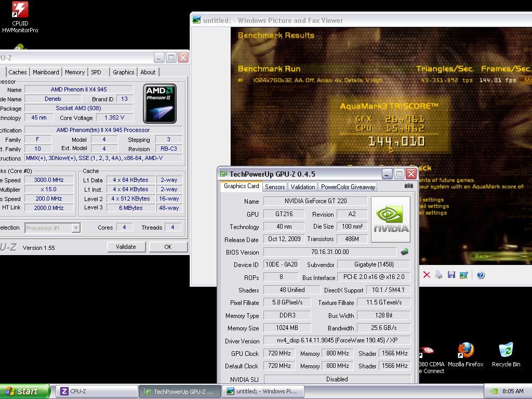Click the Picture and Fax Viewer title icon
The image size is (532, 399).
196,20
